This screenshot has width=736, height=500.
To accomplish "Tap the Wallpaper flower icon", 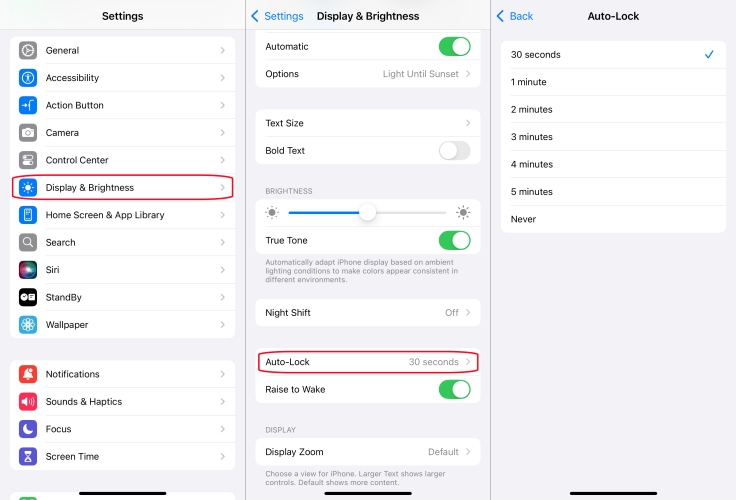I will (x=28, y=324).
